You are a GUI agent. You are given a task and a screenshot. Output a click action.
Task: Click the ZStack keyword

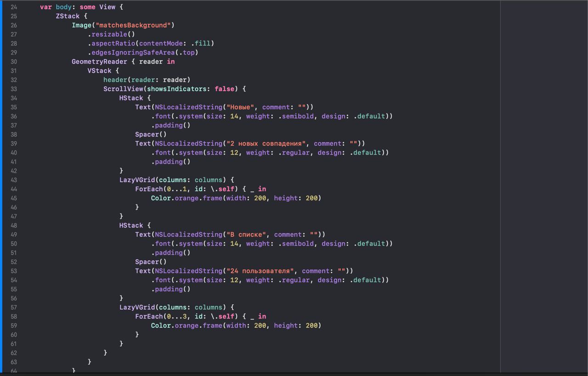pyautogui.click(x=68, y=16)
